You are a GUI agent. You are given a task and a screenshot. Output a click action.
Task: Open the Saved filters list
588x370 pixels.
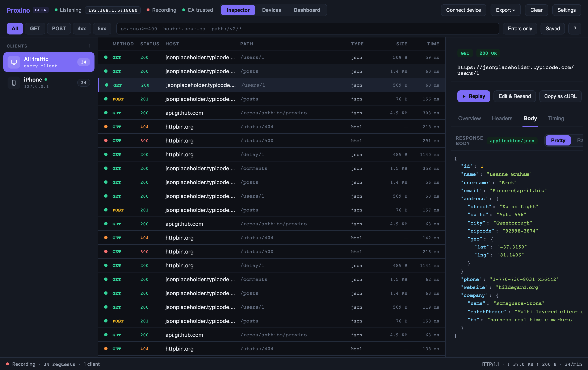pos(553,29)
